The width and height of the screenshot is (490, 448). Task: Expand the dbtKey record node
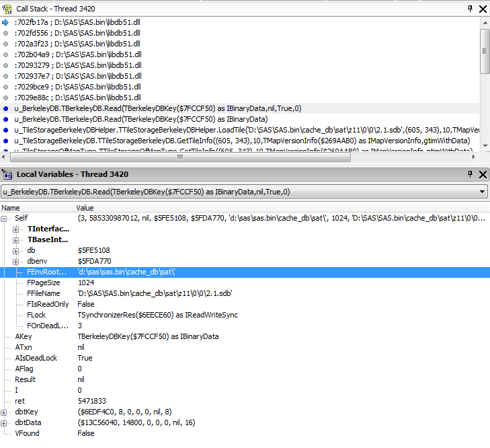pos(5,412)
